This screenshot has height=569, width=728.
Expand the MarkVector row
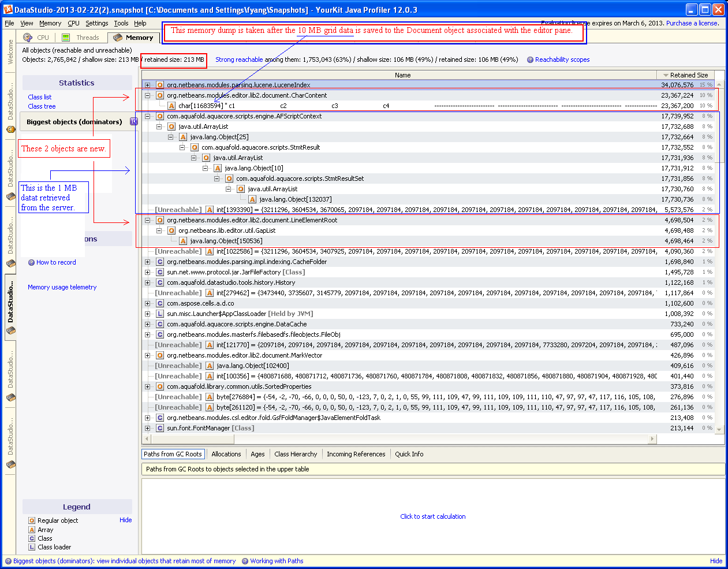tap(147, 355)
